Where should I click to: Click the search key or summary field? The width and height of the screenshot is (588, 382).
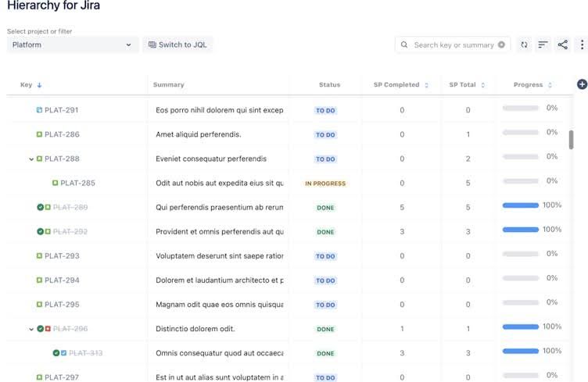453,45
